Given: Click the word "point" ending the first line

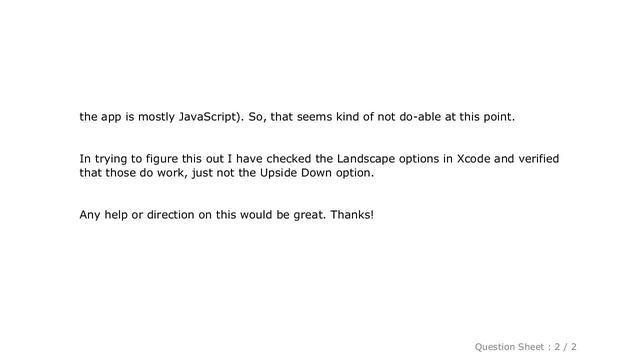Looking at the screenshot, I should pos(499,117).
